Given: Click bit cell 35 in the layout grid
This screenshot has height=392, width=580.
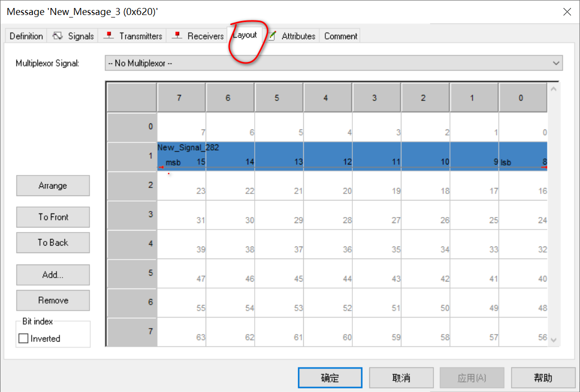Looking at the screenshot, I should coord(377,244).
